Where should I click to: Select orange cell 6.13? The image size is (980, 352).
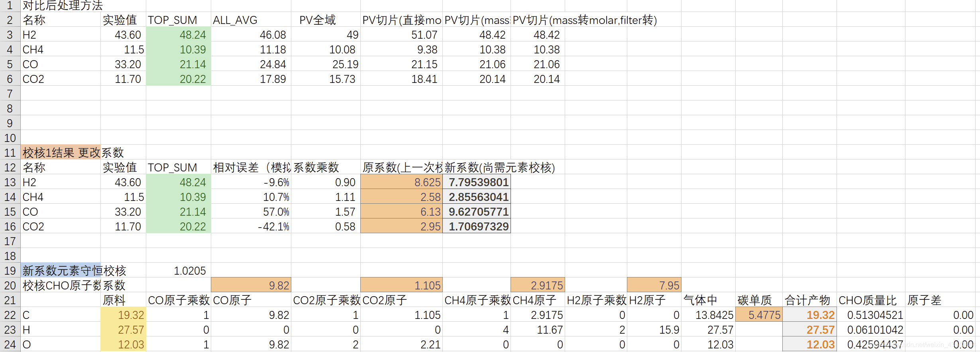401,211
